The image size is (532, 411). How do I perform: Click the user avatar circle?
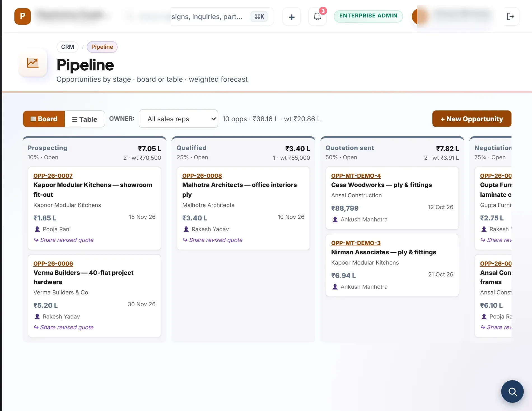pos(419,16)
